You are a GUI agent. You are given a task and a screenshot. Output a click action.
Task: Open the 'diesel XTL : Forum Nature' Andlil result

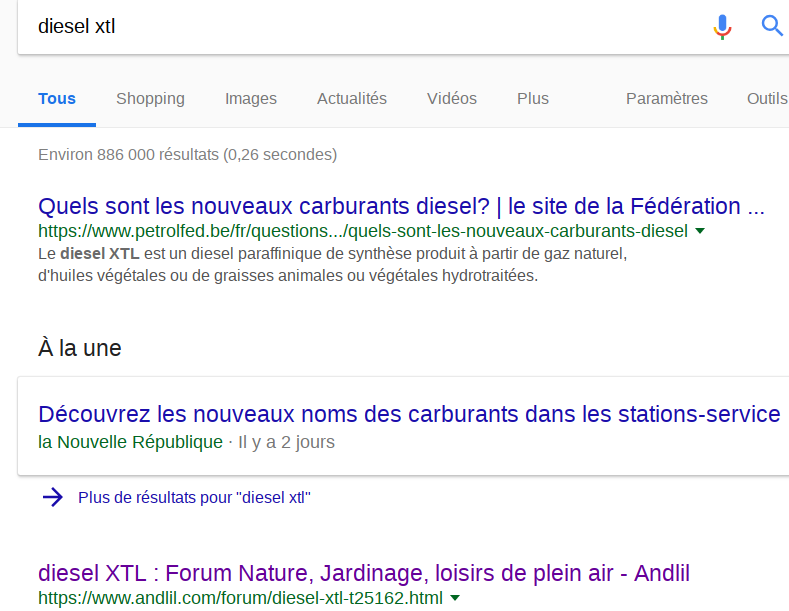click(364, 573)
